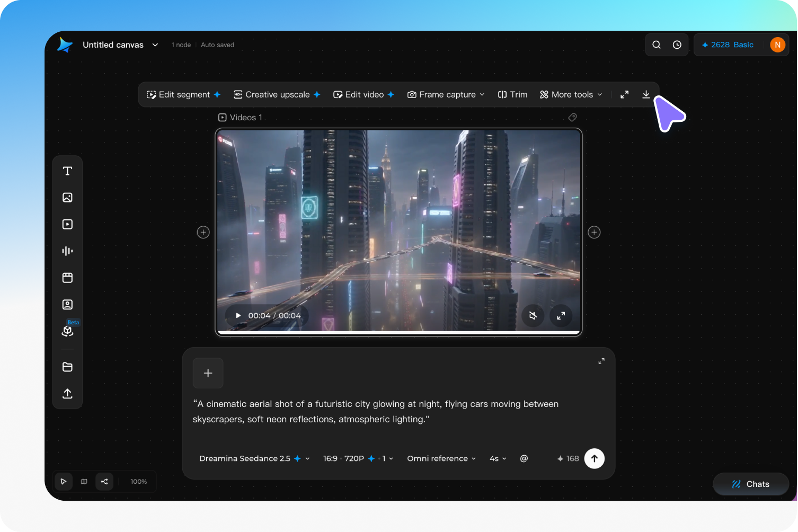
Task: Open the history clock icon
Action: pos(677,45)
